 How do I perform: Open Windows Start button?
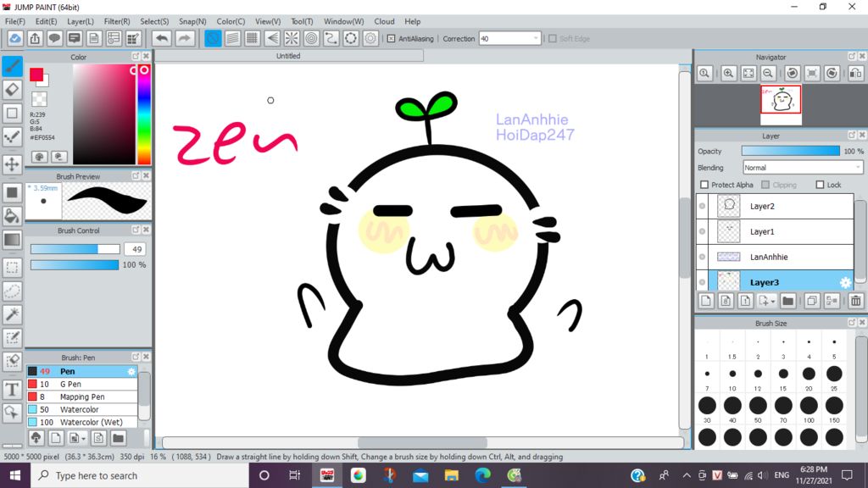click(x=15, y=475)
